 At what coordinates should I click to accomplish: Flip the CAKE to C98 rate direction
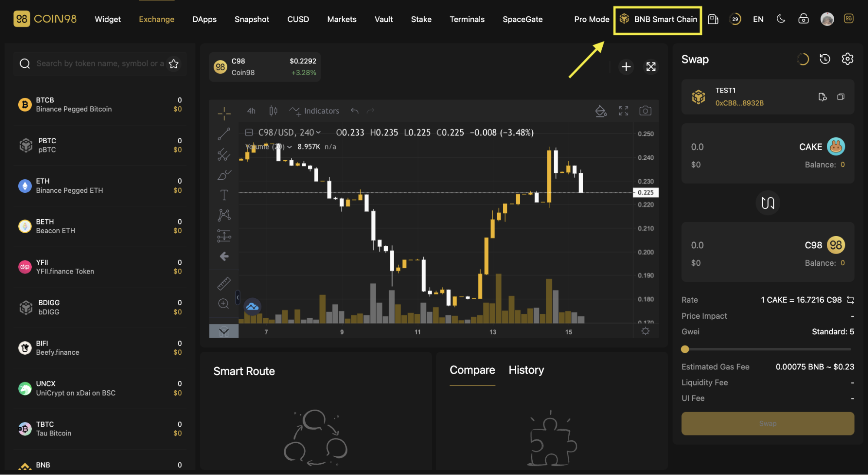(850, 300)
